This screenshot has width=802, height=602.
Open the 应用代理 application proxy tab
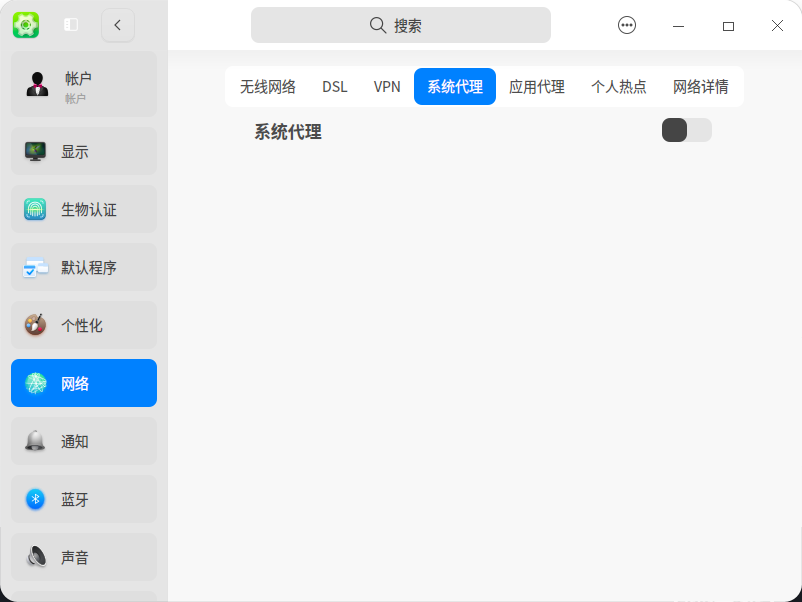[x=537, y=87]
